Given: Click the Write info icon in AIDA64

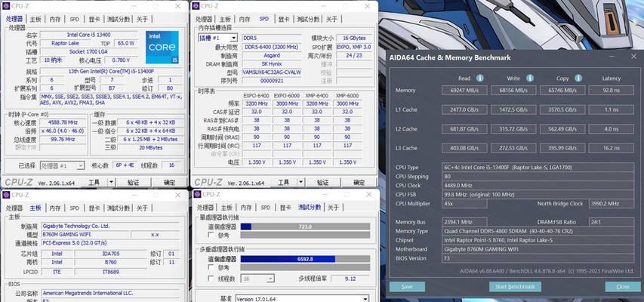Looking at the screenshot, I should point(530,78).
